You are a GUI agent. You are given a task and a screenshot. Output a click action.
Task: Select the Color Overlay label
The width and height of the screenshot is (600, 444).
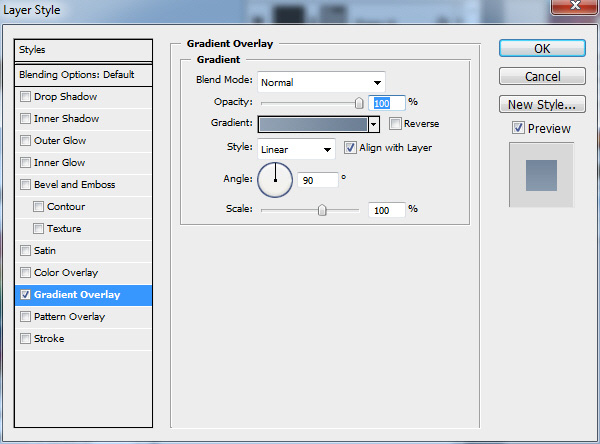(x=66, y=273)
